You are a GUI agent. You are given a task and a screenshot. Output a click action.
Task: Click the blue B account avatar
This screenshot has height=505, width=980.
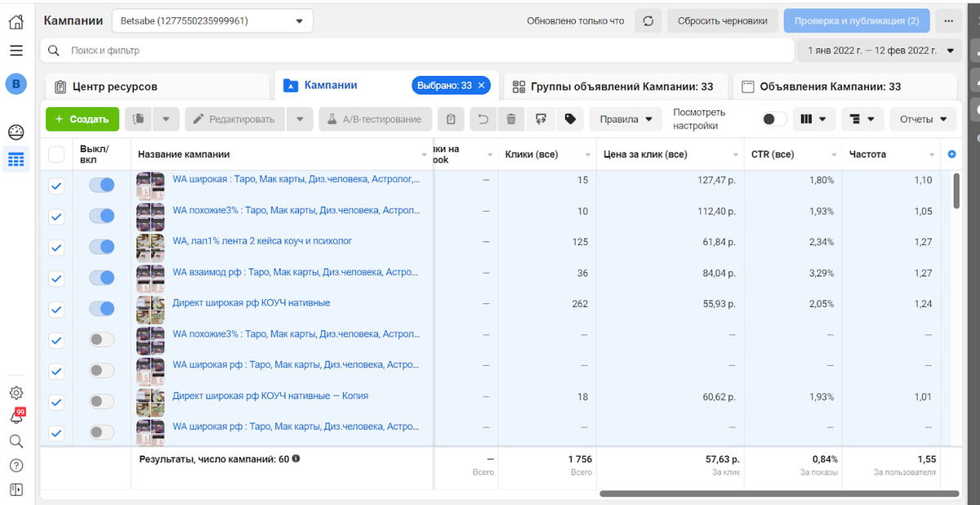pos(16,83)
